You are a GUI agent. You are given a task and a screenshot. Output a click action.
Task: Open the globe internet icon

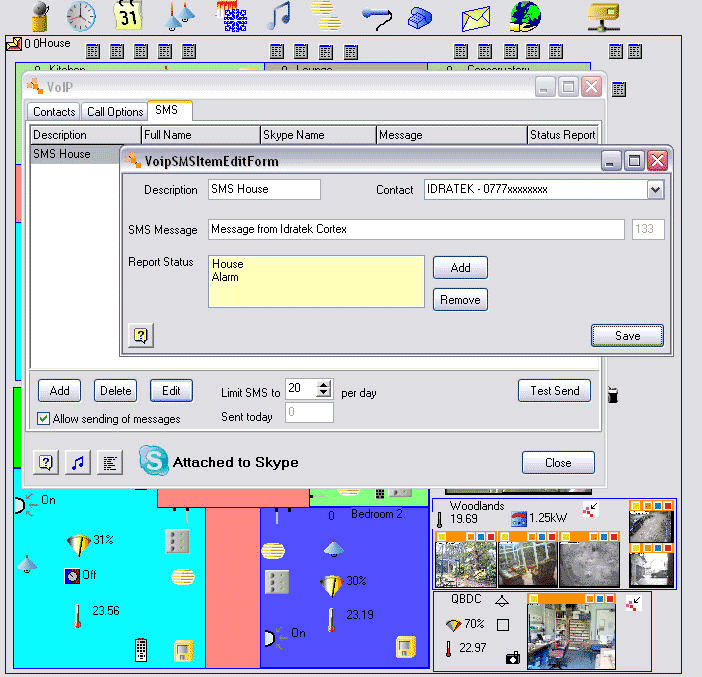click(x=525, y=16)
